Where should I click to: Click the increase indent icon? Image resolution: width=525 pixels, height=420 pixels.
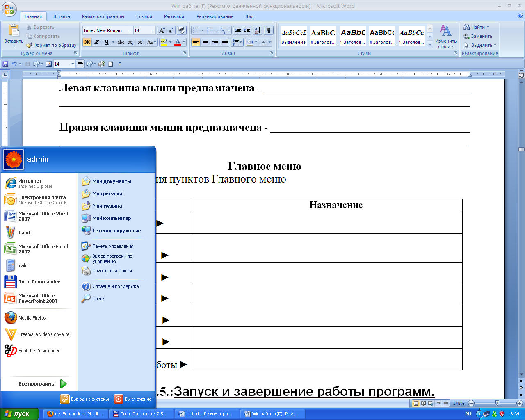coord(247,30)
